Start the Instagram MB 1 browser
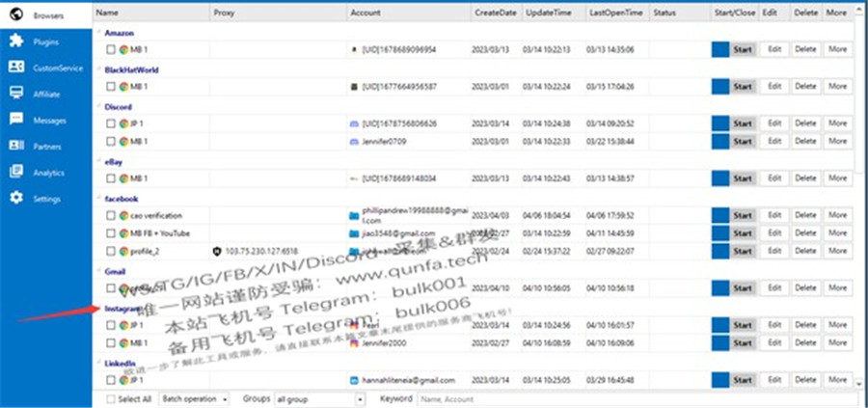The width and height of the screenshot is (868, 408). pyautogui.click(x=743, y=343)
